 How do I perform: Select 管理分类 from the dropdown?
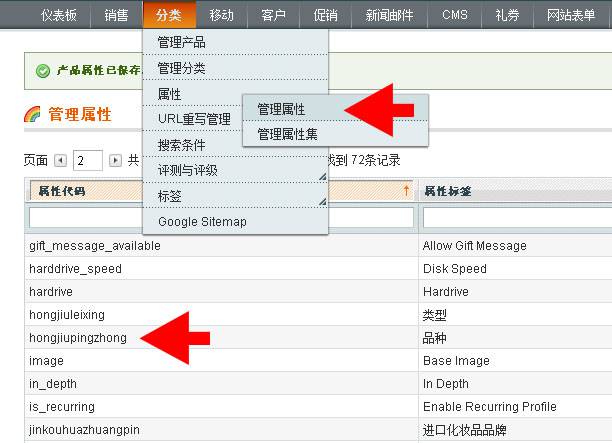point(235,68)
